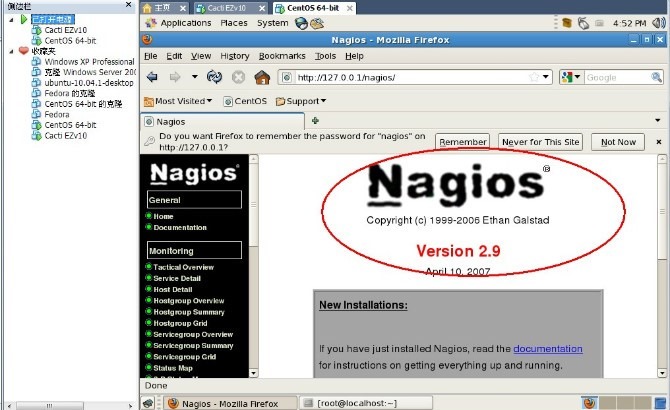670x410 pixels.
Task: Select the Nagios browser tab
Action: (222, 122)
